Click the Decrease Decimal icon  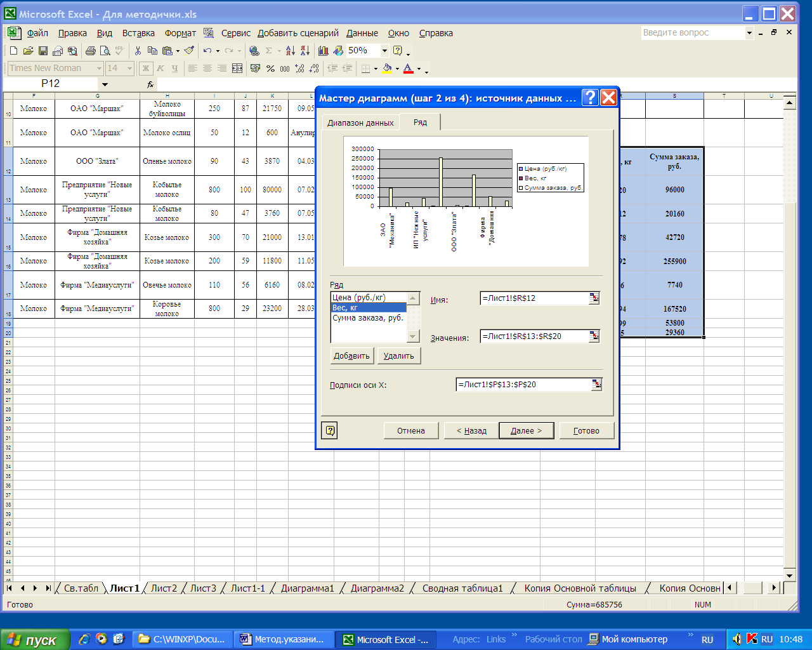pyautogui.click(x=314, y=68)
